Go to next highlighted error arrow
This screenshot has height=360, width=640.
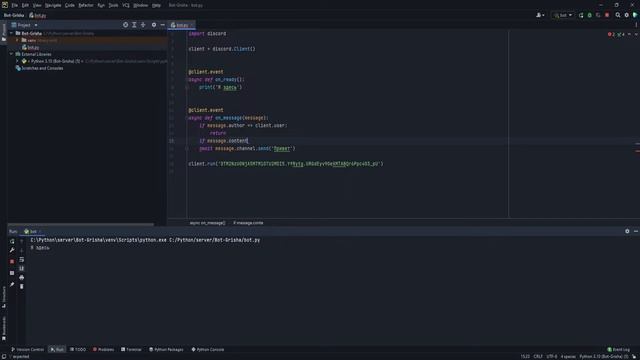point(636,34)
